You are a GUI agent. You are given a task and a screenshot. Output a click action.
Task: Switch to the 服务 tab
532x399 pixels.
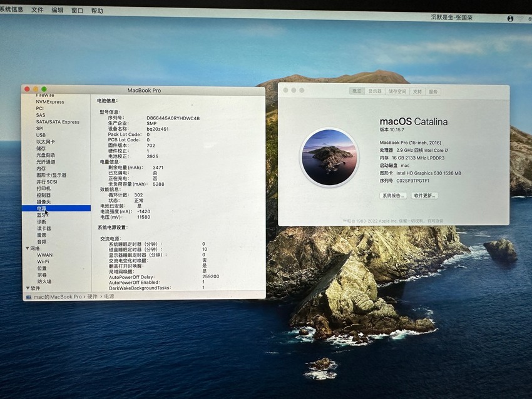coord(433,92)
